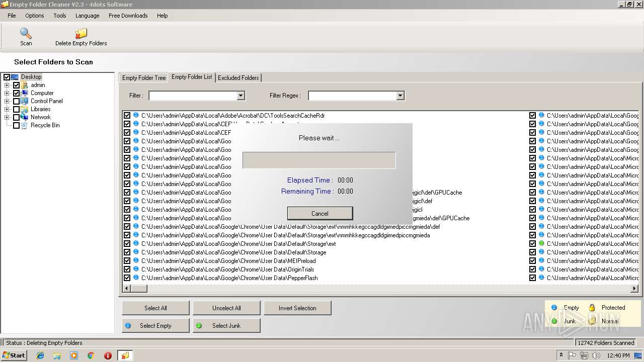Image resolution: width=644 pixels, height=362 pixels.
Task: Click blue dot beside MEIPreload path
Action: [x=136, y=260]
